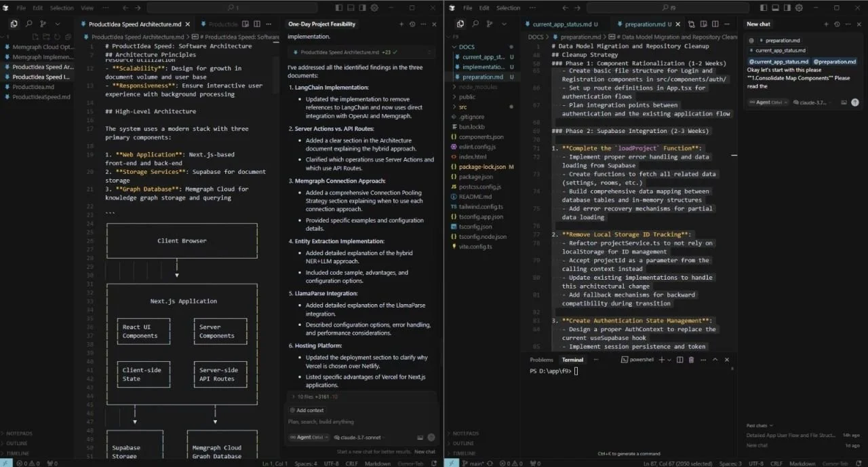Open Source Control icon in right window
Image resolution: width=868 pixels, height=467 pixels.
coord(490,24)
